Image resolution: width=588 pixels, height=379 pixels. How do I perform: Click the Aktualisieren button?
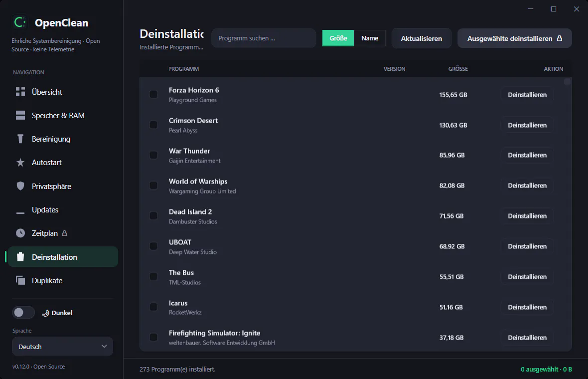coord(422,38)
